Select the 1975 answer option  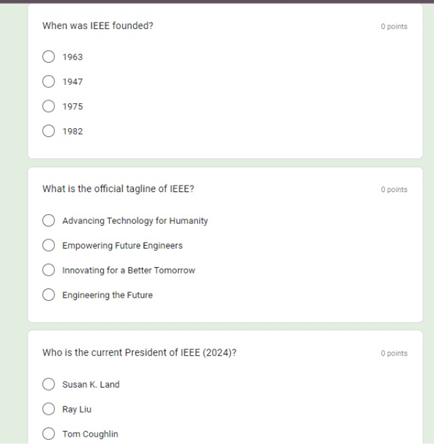(49, 106)
